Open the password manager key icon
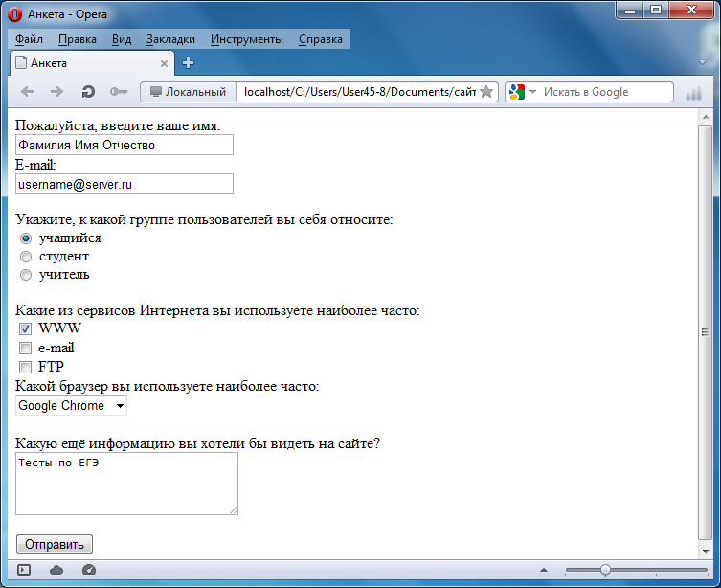 (119, 92)
